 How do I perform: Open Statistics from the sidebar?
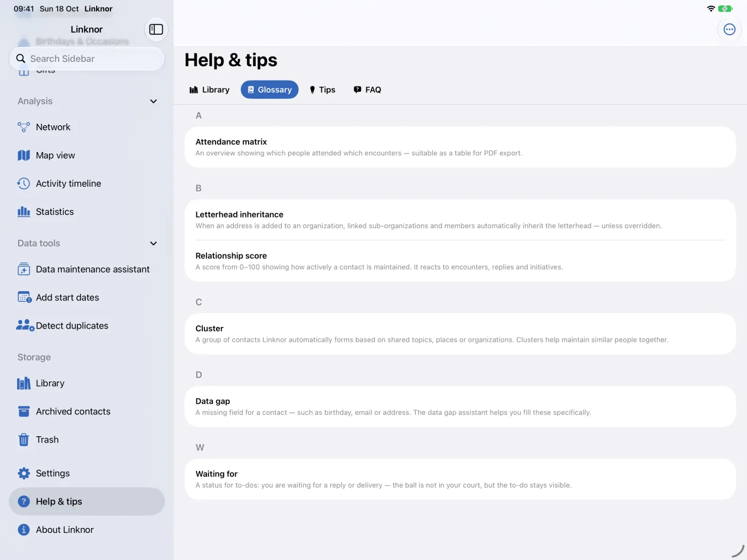coord(87,212)
